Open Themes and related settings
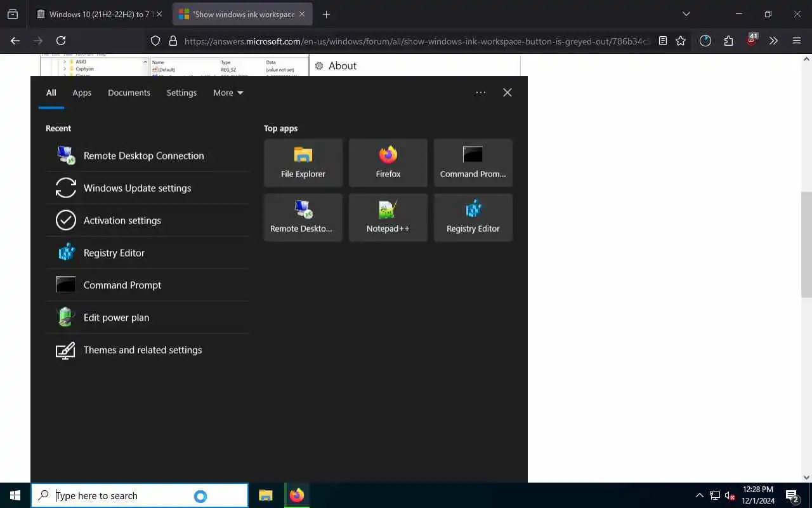This screenshot has height=508, width=812. point(147,350)
